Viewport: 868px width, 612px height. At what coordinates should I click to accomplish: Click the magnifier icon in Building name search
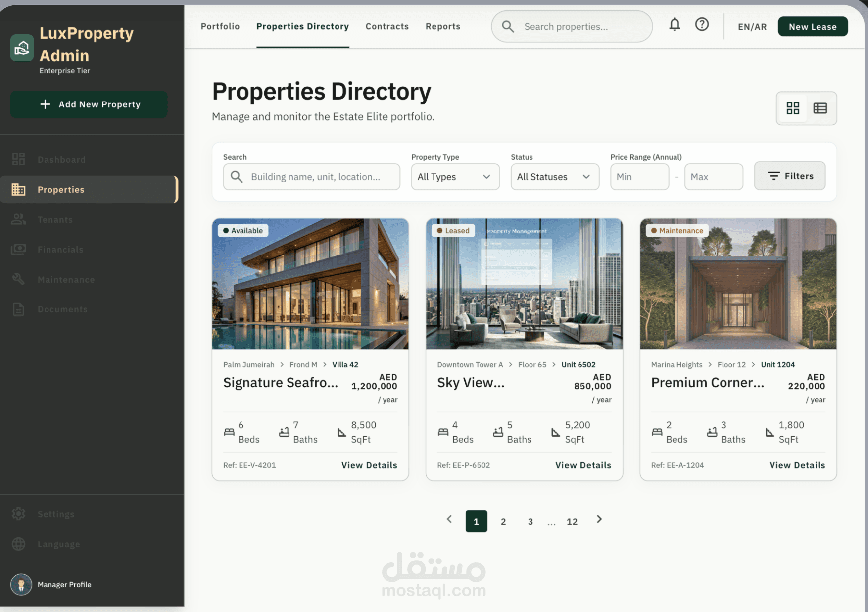click(237, 177)
